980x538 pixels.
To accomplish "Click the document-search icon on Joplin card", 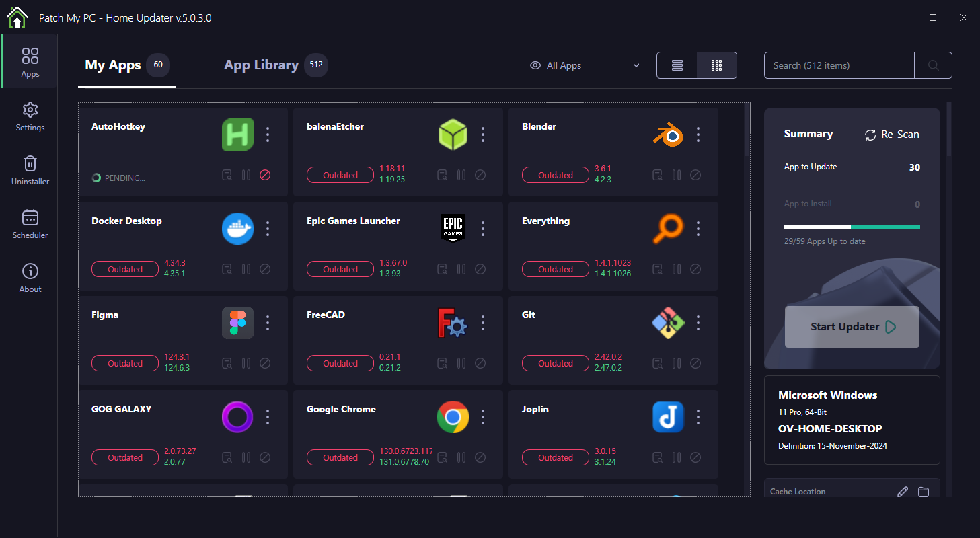I will coord(658,457).
